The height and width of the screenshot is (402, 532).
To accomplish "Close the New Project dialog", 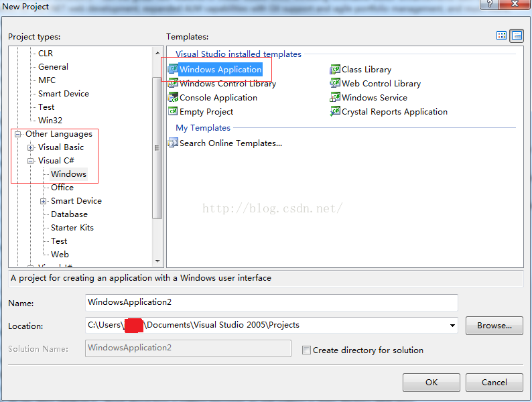I will [515, 4].
